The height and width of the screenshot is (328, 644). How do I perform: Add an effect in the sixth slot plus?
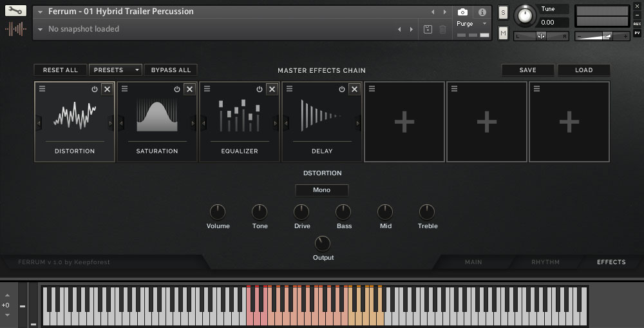tap(487, 122)
